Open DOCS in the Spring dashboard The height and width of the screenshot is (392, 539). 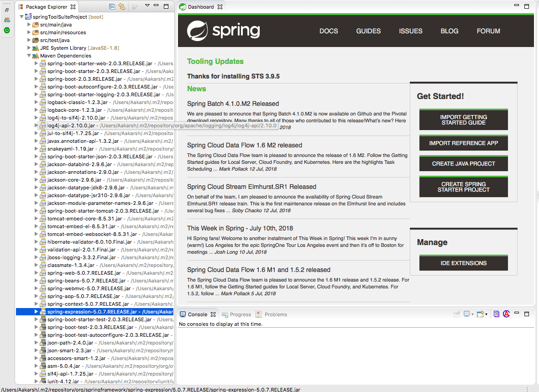coord(329,31)
